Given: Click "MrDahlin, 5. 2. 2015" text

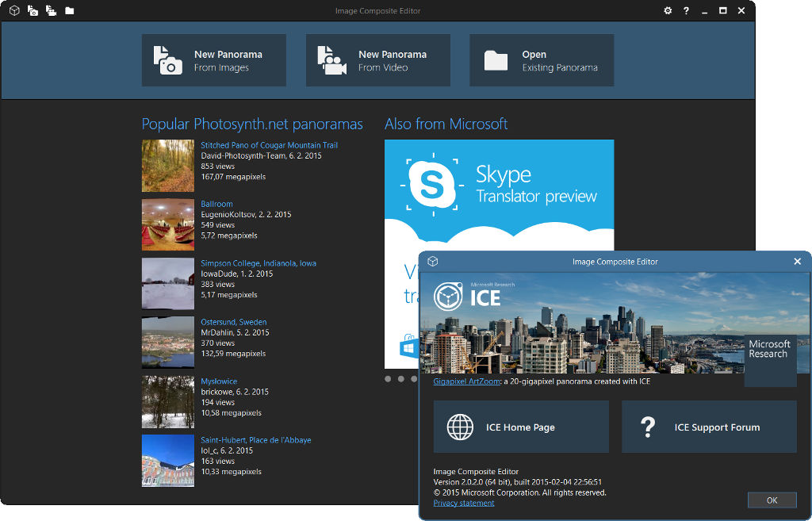Looking at the screenshot, I should (235, 332).
